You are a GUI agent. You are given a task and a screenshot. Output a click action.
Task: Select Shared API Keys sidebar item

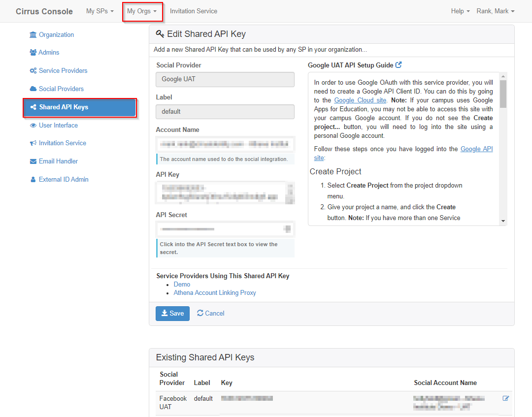point(80,107)
